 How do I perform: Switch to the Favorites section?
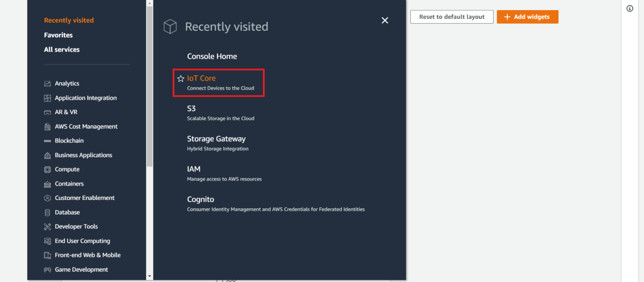point(58,35)
